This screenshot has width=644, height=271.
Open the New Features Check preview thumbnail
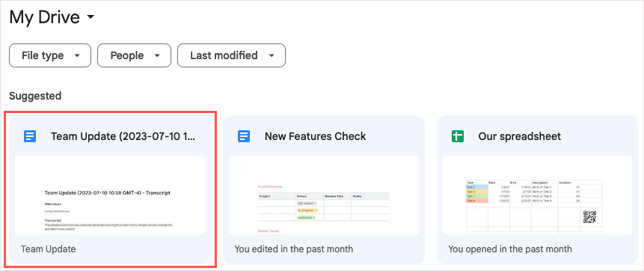[x=324, y=195]
